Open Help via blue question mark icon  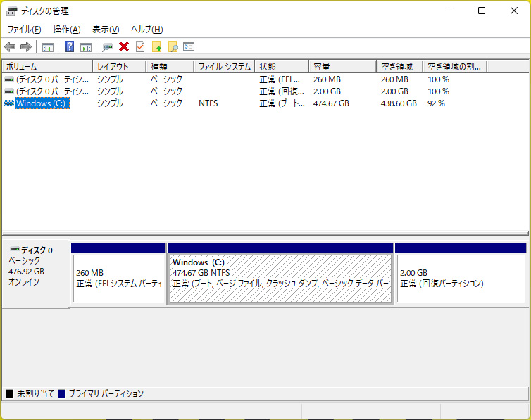pos(69,46)
